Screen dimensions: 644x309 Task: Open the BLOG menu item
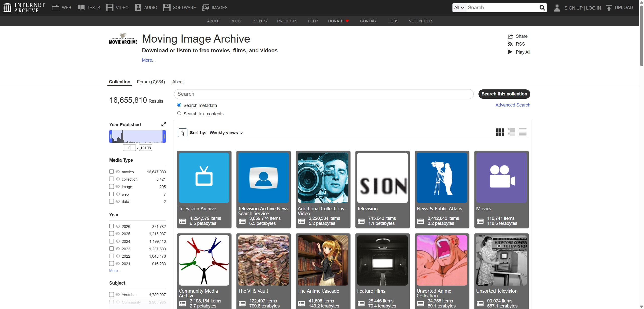click(x=236, y=21)
